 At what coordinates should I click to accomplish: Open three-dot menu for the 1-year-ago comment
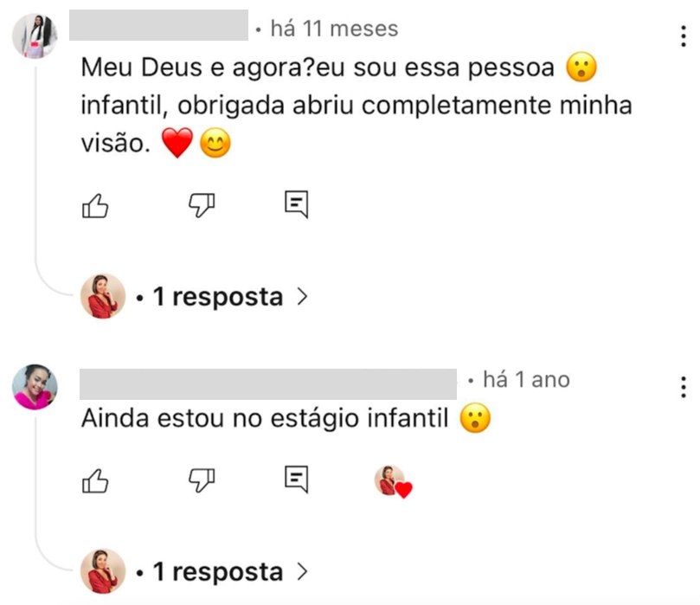684,387
